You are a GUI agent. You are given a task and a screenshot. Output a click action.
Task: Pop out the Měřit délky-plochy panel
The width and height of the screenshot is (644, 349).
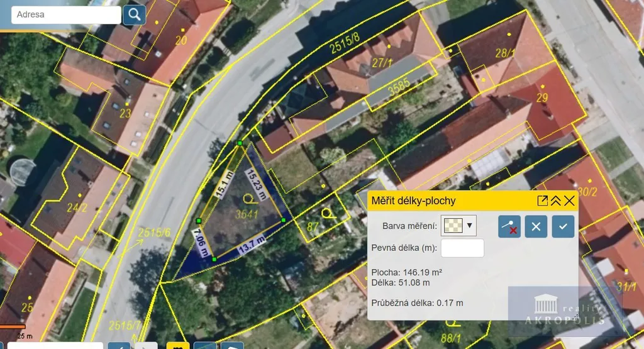(542, 201)
